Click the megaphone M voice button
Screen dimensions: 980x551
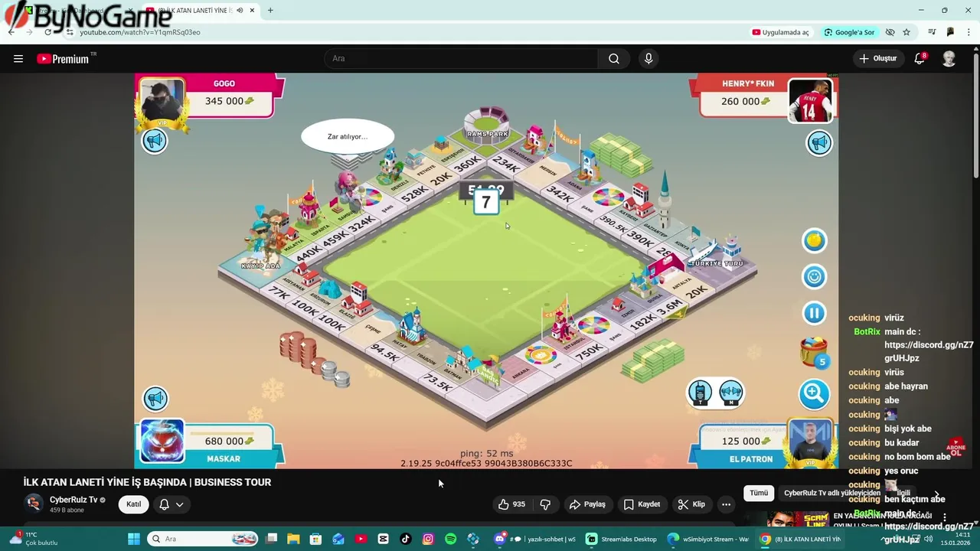click(731, 393)
